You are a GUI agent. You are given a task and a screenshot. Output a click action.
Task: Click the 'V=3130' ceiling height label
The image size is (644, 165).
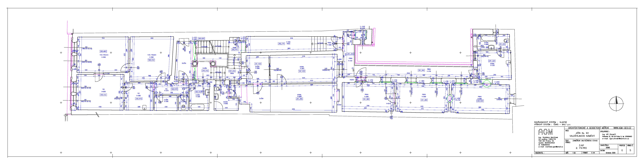click(350, 61)
